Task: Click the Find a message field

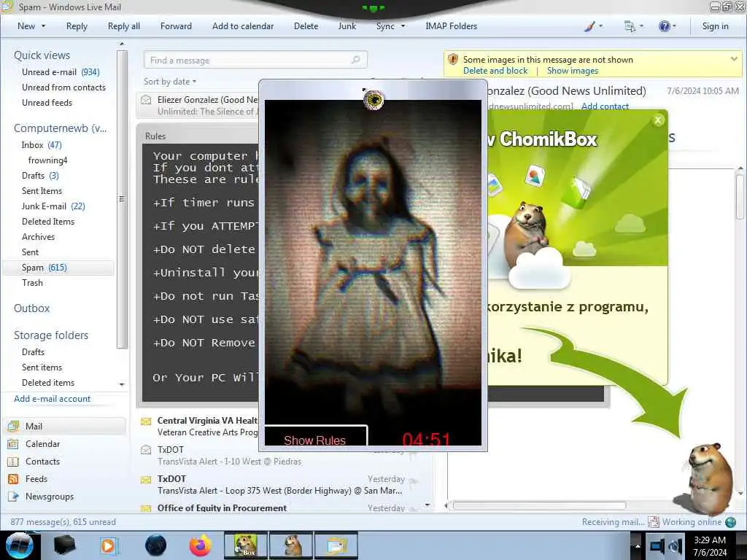Action: 255,60
